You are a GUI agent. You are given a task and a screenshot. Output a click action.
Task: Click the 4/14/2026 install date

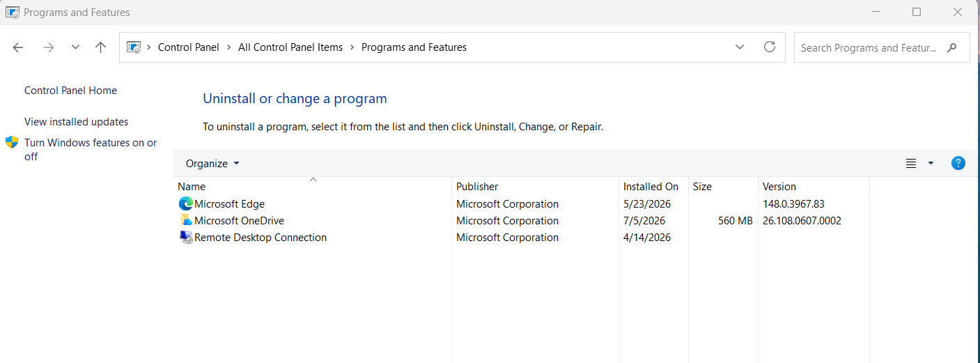(647, 238)
